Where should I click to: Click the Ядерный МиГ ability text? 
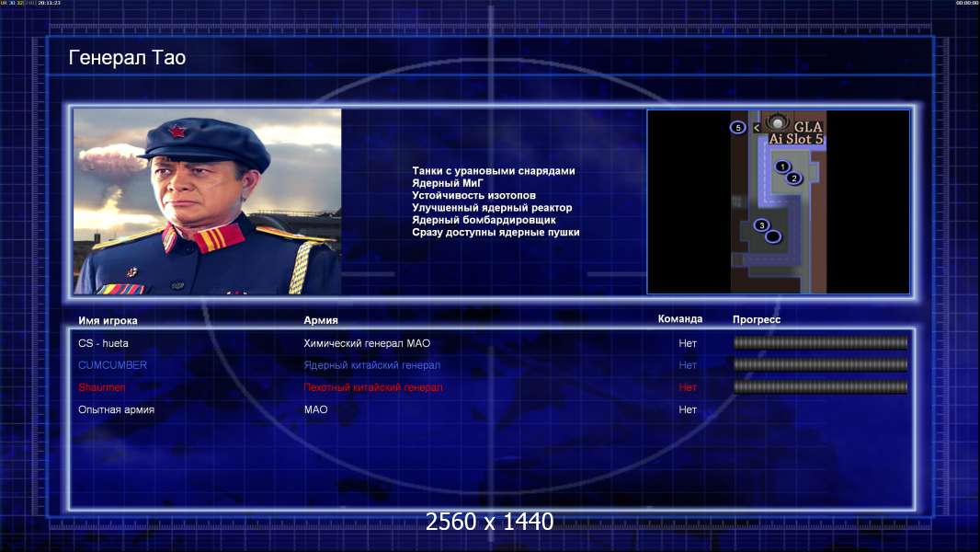448,183
